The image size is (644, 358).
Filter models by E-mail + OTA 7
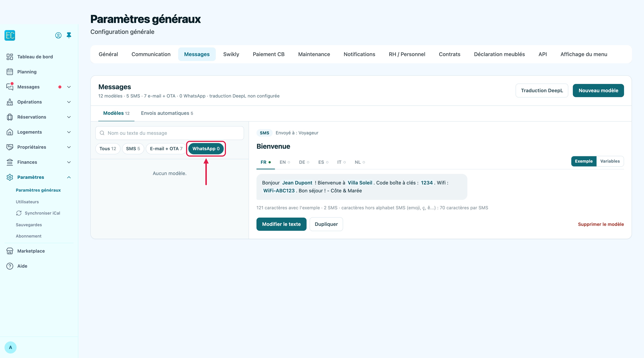tap(166, 149)
